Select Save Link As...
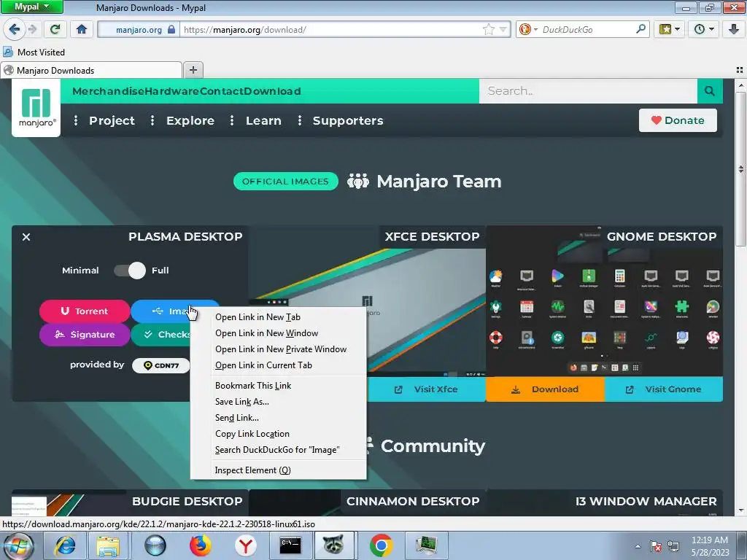This screenshot has height=560, width=747. 279,402
